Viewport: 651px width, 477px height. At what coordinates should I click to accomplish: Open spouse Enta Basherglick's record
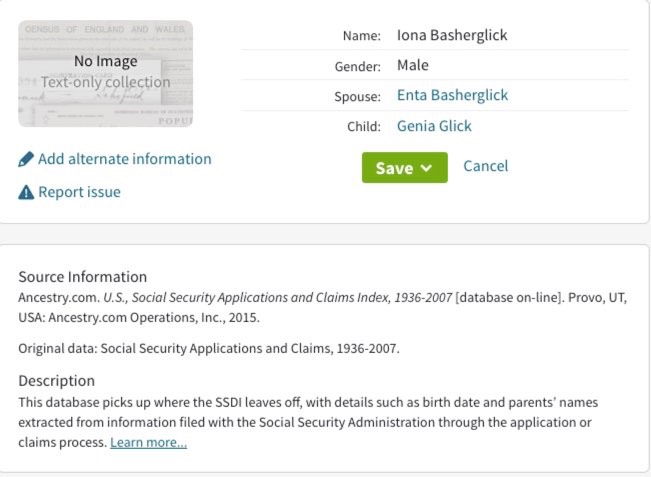452,96
